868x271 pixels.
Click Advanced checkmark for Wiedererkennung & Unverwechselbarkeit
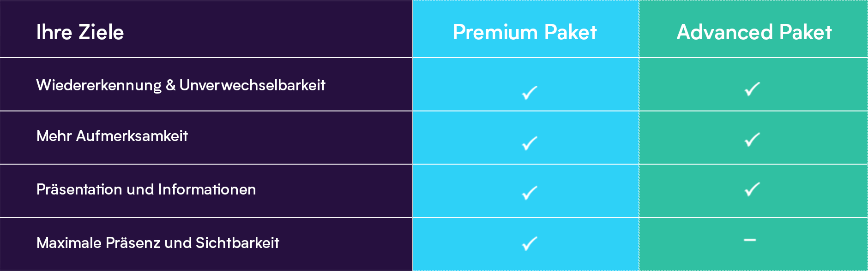[753, 88]
